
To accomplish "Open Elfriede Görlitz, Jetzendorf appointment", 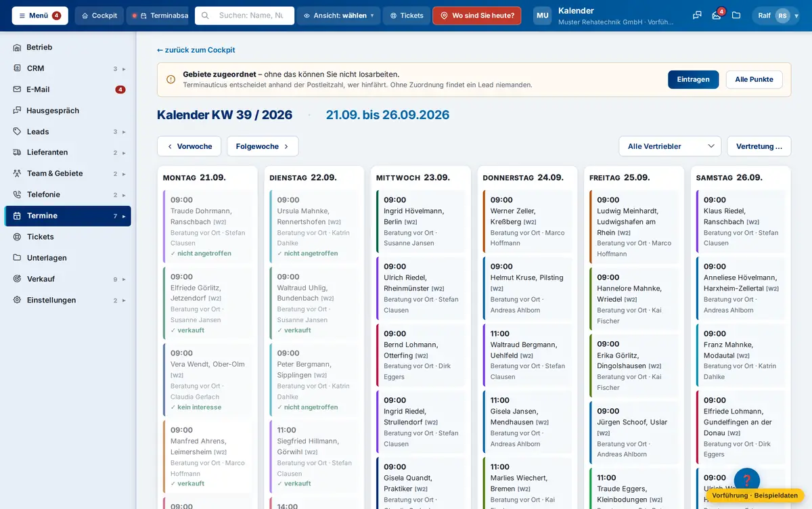I will pos(207,303).
